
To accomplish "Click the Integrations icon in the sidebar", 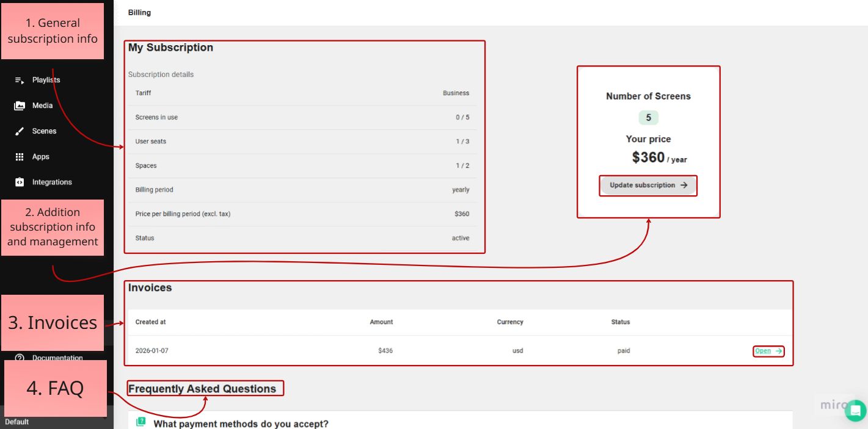I will (x=18, y=182).
